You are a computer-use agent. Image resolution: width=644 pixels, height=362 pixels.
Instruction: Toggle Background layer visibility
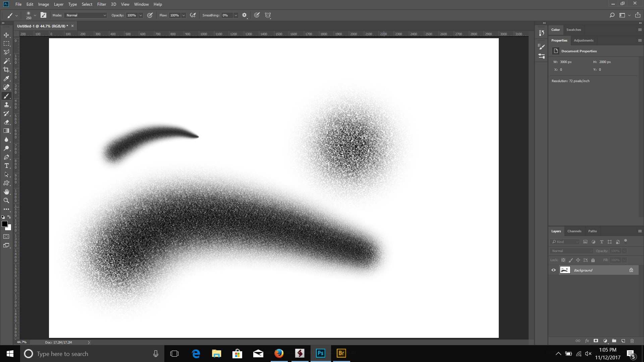coord(553,270)
